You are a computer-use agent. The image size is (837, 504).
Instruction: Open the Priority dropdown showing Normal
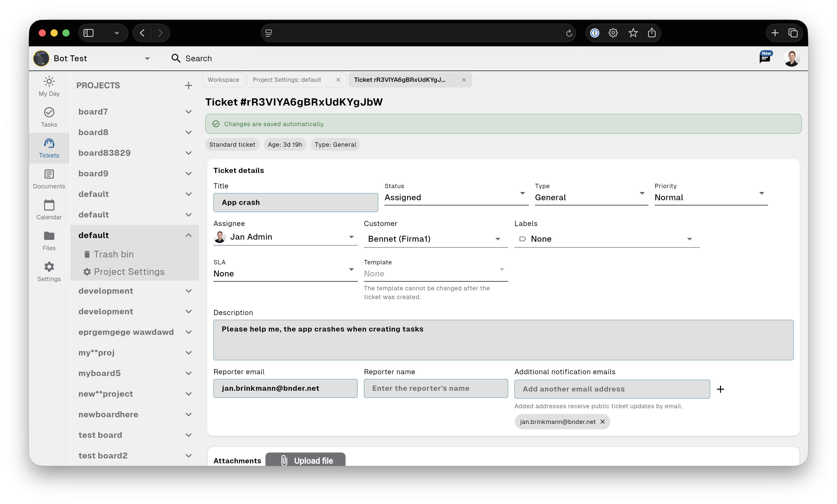click(x=711, y=197)
